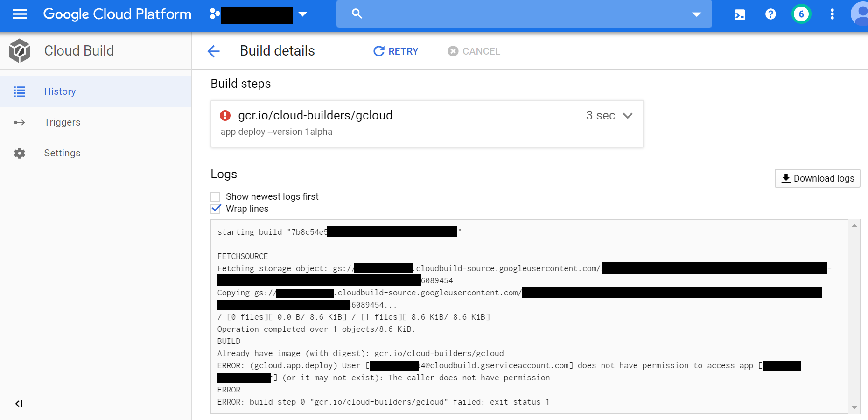Click the 'build step 0 failed' error line
The height and width of the screenshot is (420, 868).
[x=383, y=402]
